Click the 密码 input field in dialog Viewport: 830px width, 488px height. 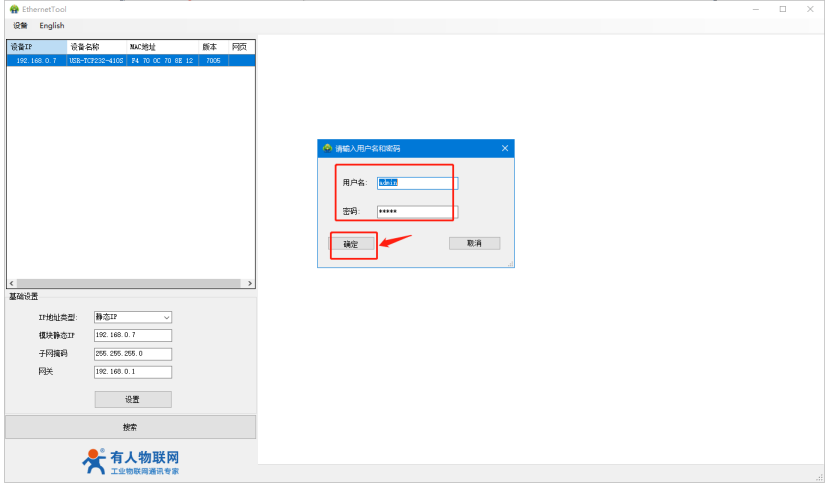(417, 212)
